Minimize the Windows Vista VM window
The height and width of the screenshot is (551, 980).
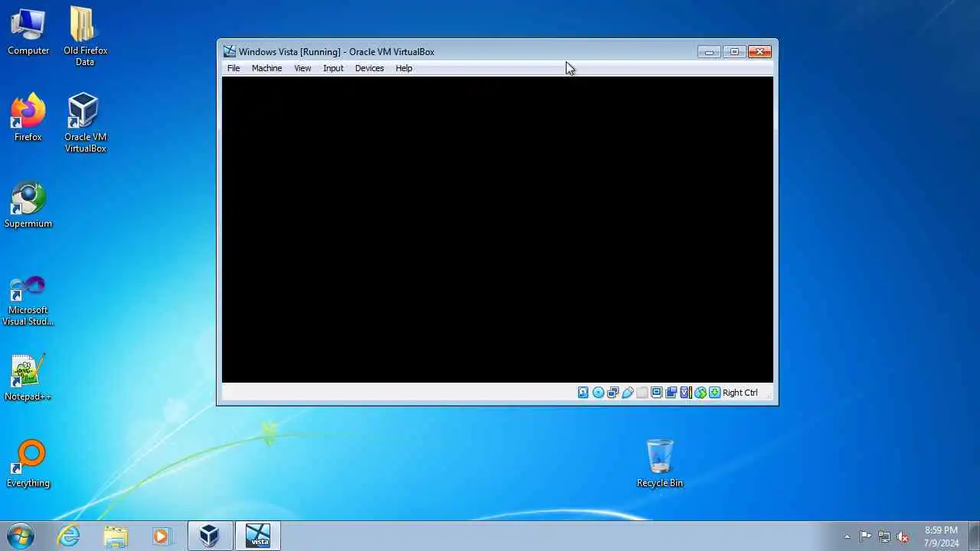[709, 52]
